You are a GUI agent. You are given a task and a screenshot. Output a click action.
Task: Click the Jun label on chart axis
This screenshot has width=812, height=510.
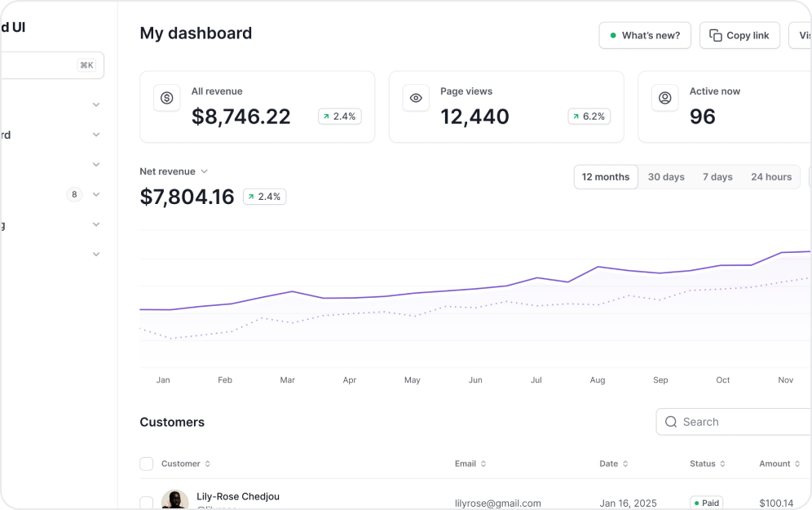tap(475, 380)
